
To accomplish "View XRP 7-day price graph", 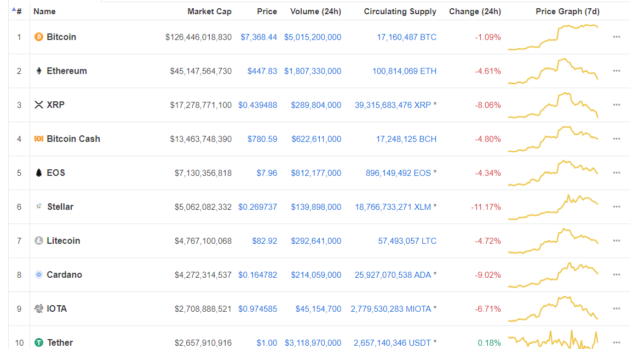I will click(x=553, y=105).
